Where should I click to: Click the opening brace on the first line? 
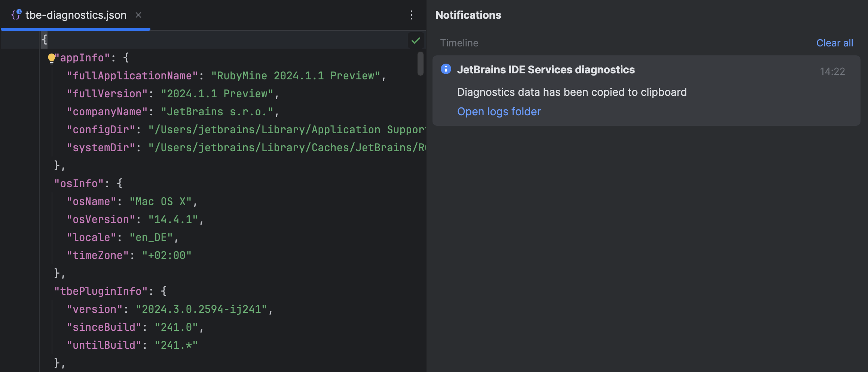44,39
